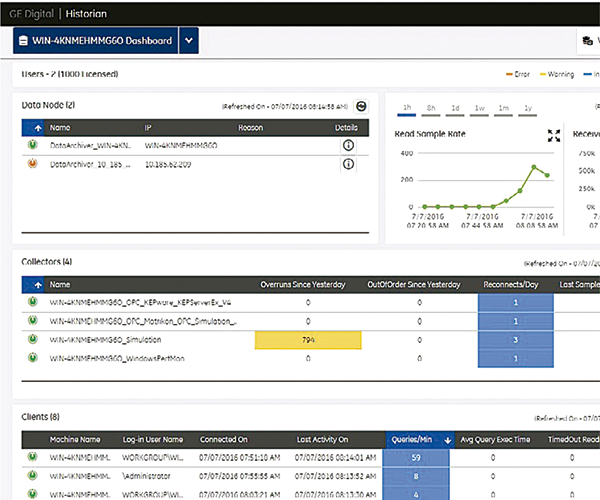
Task: Click IP address 10.185.62.209
Action: point(168,164)
